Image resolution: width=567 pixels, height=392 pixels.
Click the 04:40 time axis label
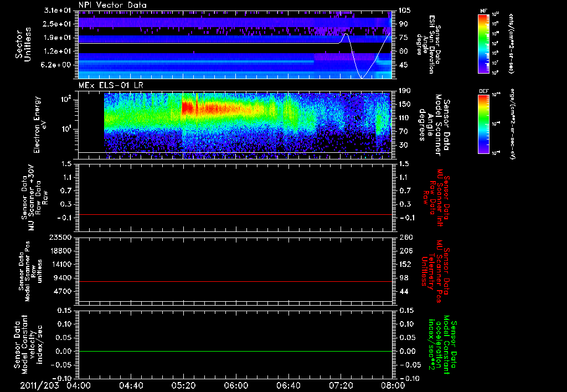[131, 385]
